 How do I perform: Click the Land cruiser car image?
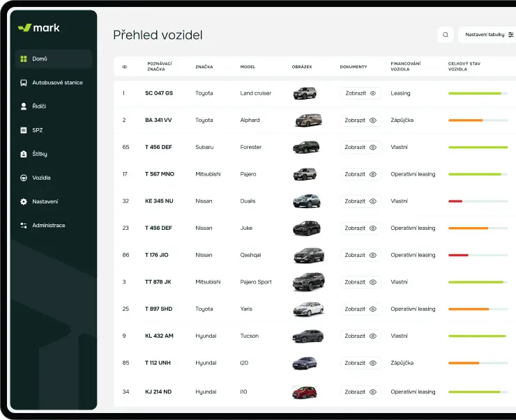[305, 93]
